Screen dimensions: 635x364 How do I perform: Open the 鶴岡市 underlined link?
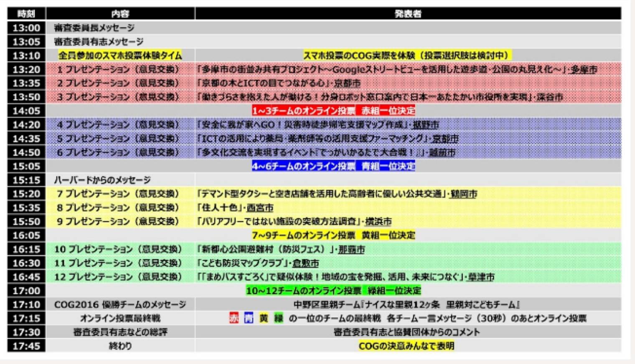coord(463,194)
